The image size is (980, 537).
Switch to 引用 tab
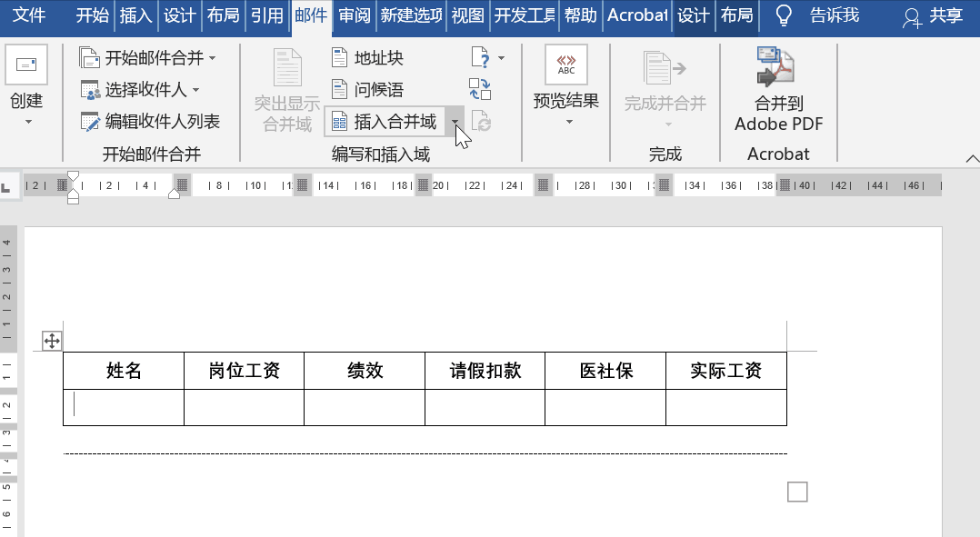267,15
